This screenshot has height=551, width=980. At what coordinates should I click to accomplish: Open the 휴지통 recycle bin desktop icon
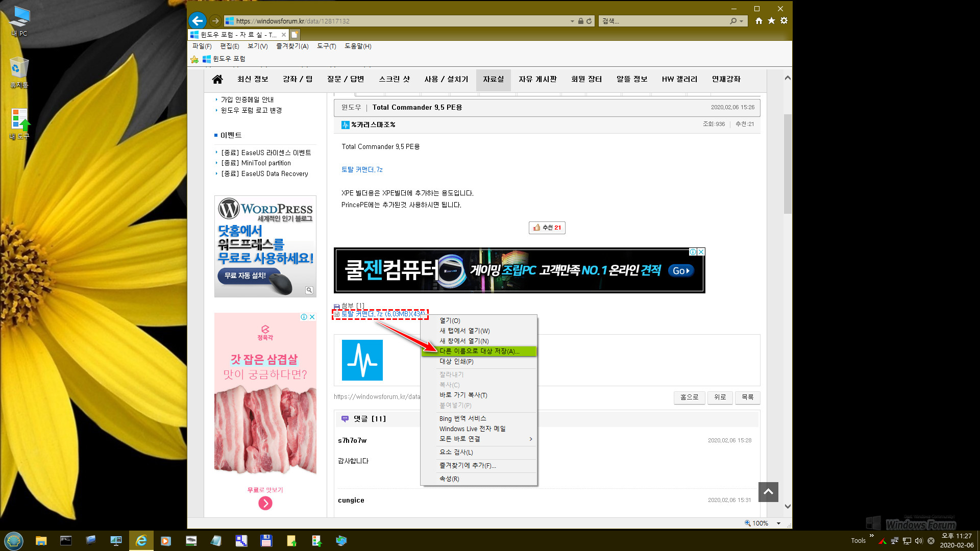coord(19,72)
